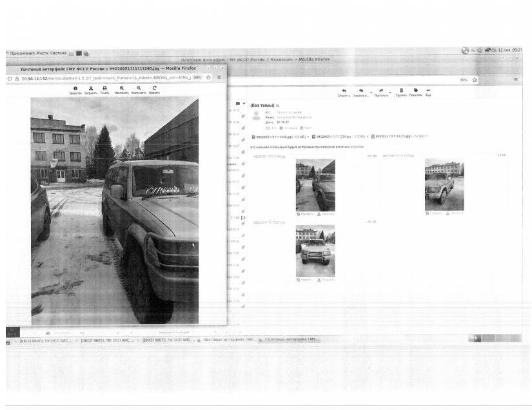Reply to message with Ответить icon
Viewport: 532px width, 410px height.
(x=344, y=92)
